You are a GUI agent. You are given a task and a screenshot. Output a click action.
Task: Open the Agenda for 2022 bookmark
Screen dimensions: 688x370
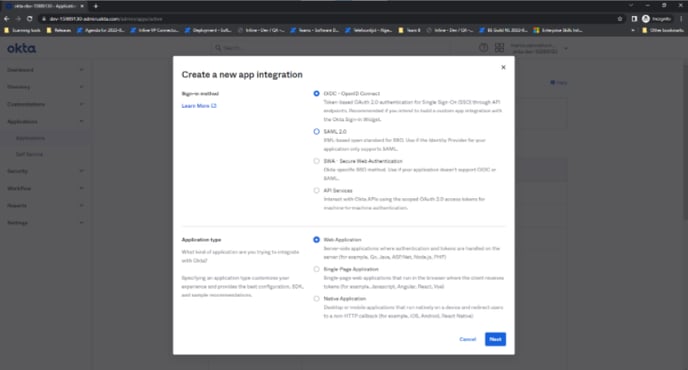pos(100,30)
